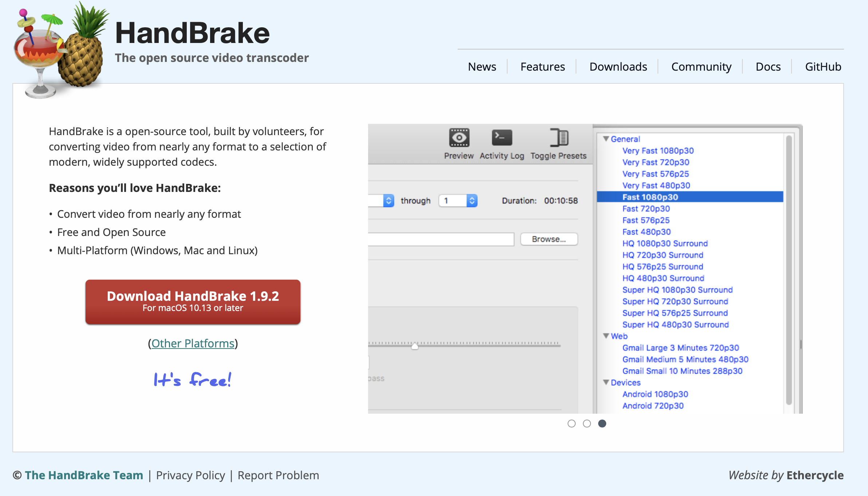
Task: Select the Super HQ 480p30 Surround preset
Action: (675, 325)
